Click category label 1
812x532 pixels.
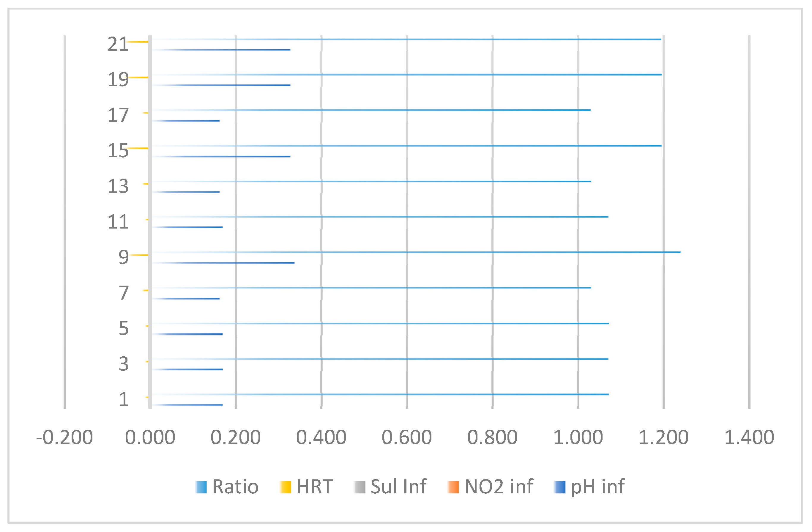tap(124, 399)
